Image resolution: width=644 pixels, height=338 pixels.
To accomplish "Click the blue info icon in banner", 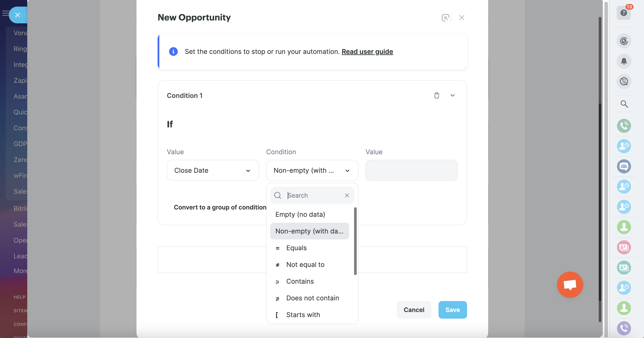I will 173,51.
